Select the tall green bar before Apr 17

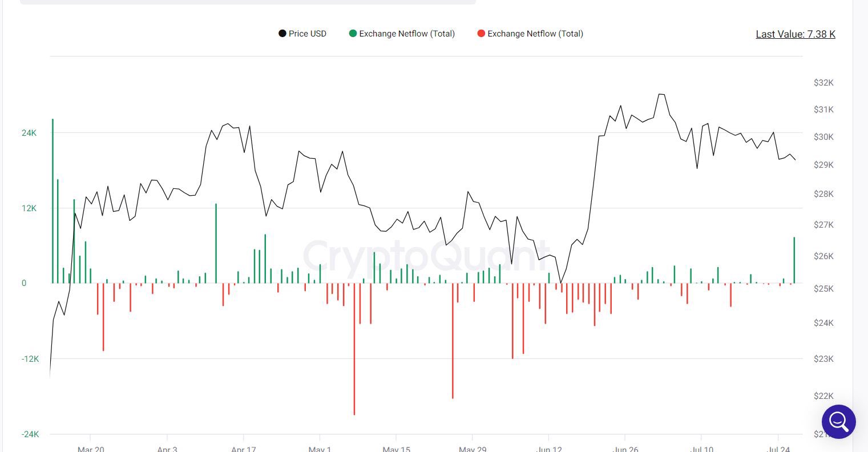click(x=216, y=243)
